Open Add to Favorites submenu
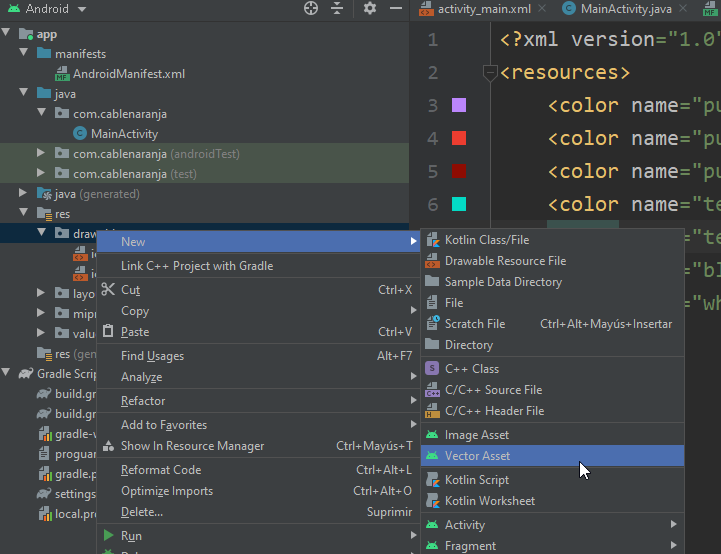Image resolution: width=721 pixels, height=554 pixels. pos(258,425)
